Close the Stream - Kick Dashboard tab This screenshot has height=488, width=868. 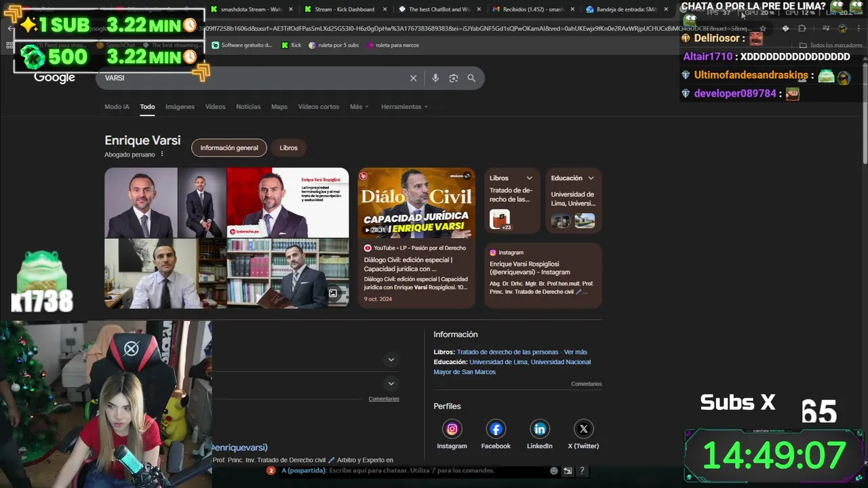[385, 9]
